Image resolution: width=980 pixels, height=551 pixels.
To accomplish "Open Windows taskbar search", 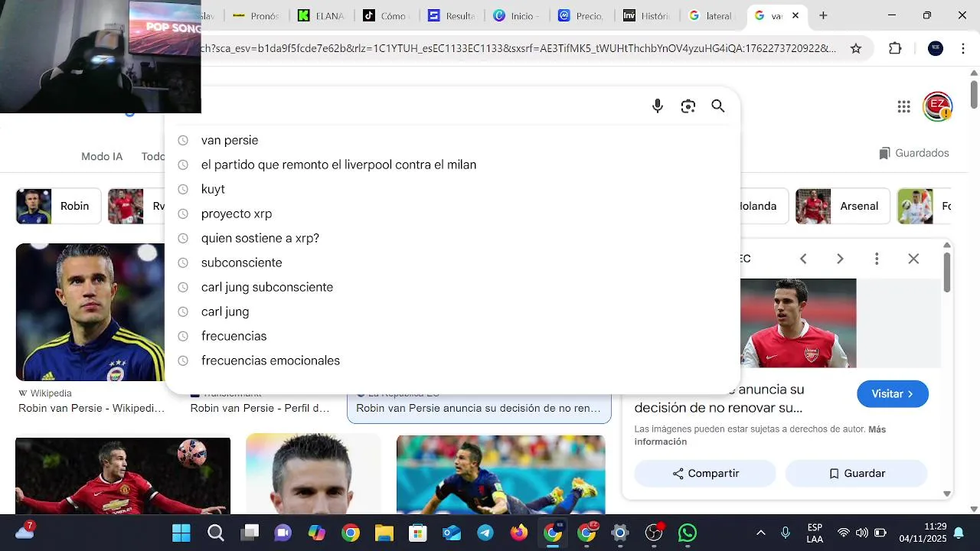I will point(216,533).
